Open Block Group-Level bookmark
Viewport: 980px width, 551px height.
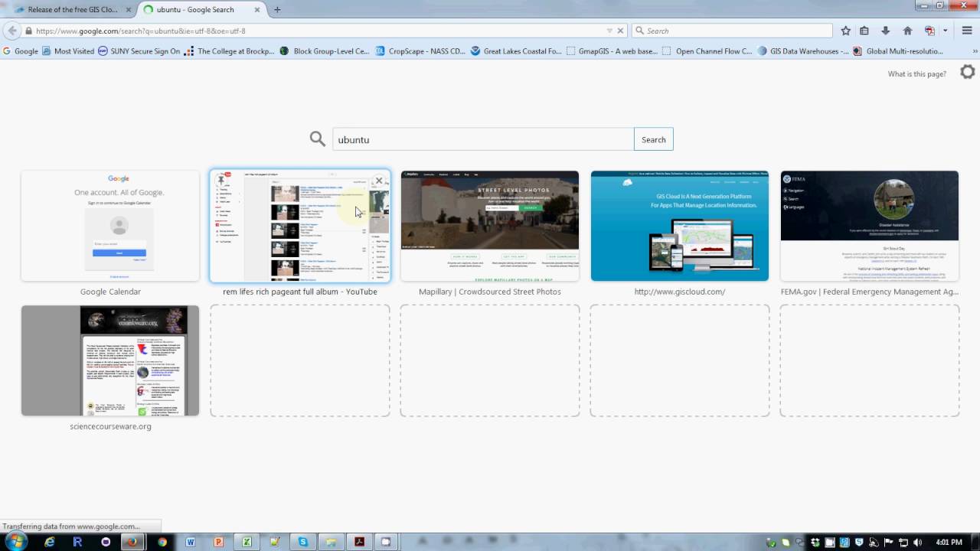tap(325, 51)
